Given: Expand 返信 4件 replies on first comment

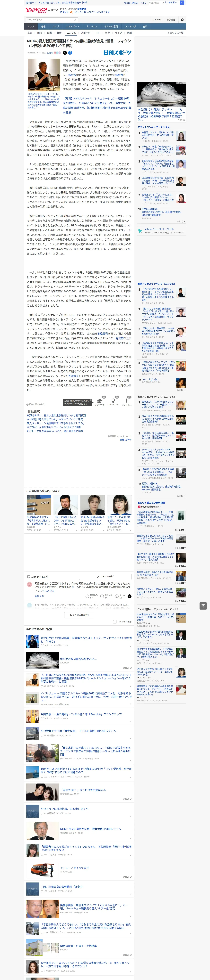Looking at the screenshot, I should [x=39, y=596].
